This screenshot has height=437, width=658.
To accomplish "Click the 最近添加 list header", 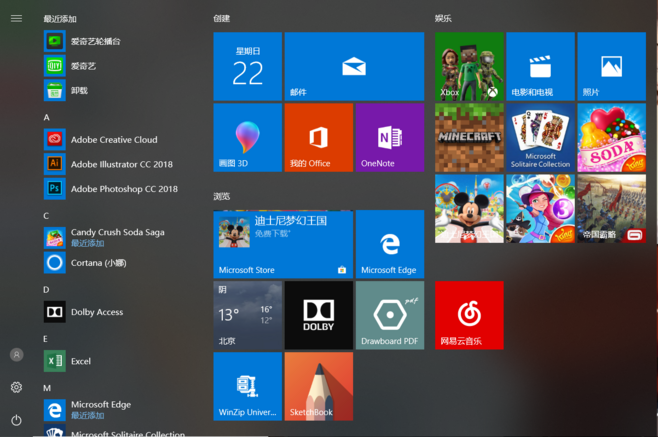I will [60, 19].
